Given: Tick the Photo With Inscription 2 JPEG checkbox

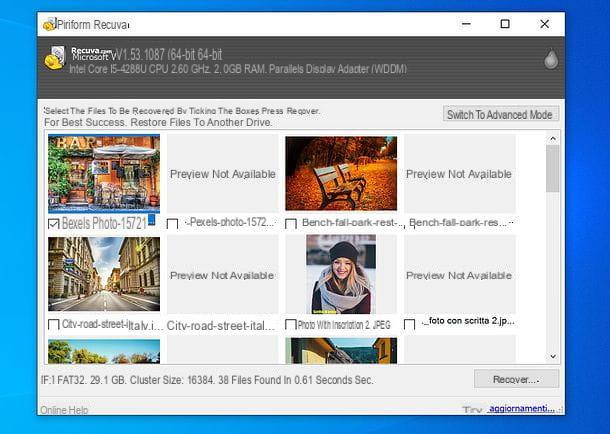Looking at the screenshot, I should pos(291,325).
